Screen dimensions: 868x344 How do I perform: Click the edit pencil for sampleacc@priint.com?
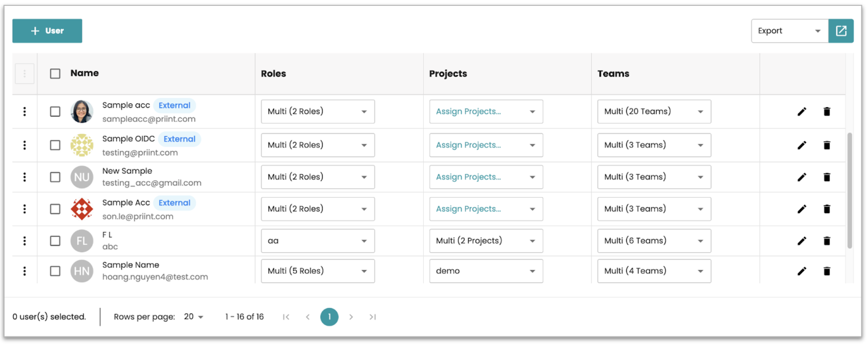[802, 112]
